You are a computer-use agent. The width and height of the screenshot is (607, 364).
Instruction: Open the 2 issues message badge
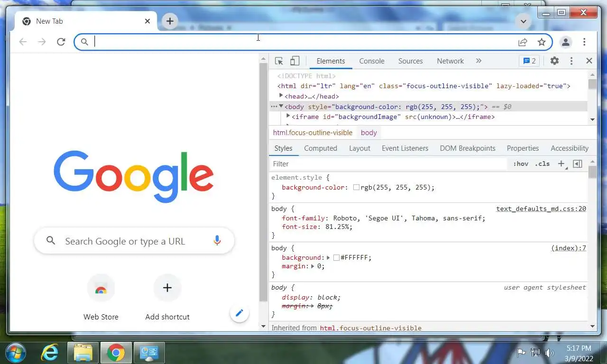tap(529, 61)
